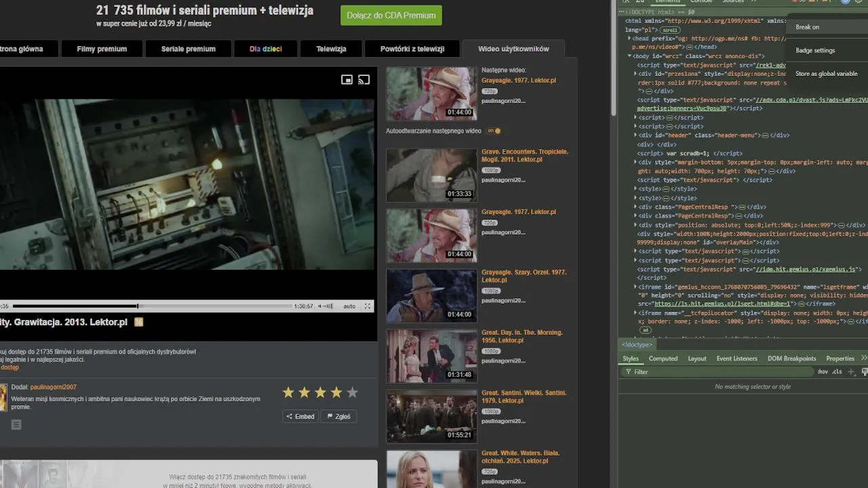Open Grayeagle Szary Orzeł 1977 thumbnail
Image resolution: width=868 pixels, height=488 pixels.
pyautogui.click(x=432, y=295)
